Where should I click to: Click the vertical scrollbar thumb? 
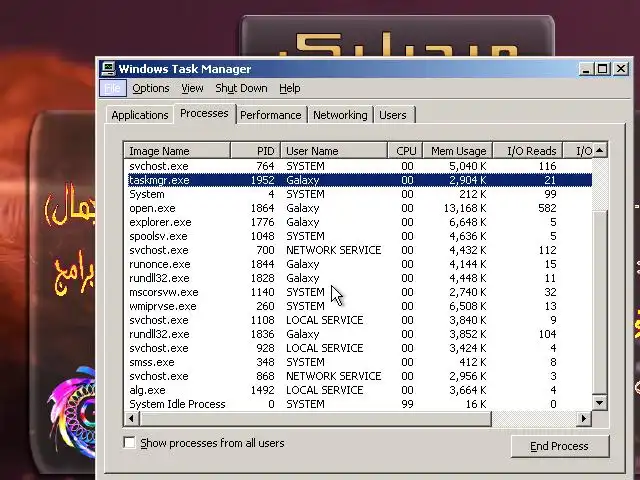[600, 302]
